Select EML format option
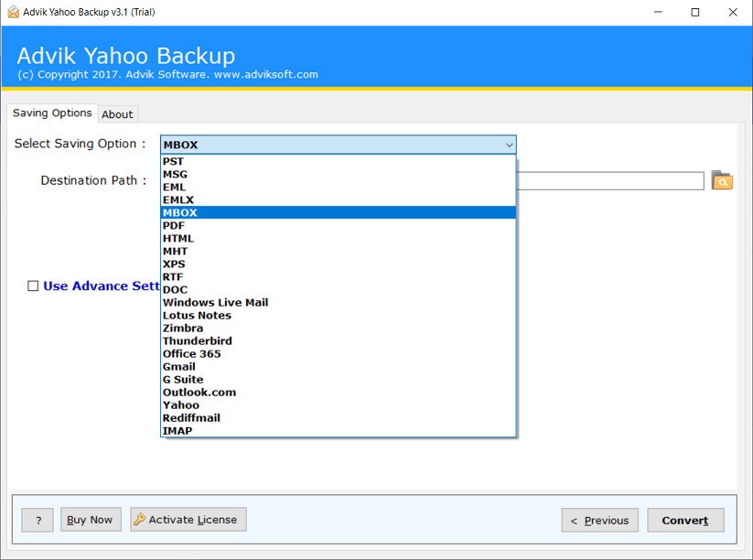Screen dimensions: 753x560 339,188
